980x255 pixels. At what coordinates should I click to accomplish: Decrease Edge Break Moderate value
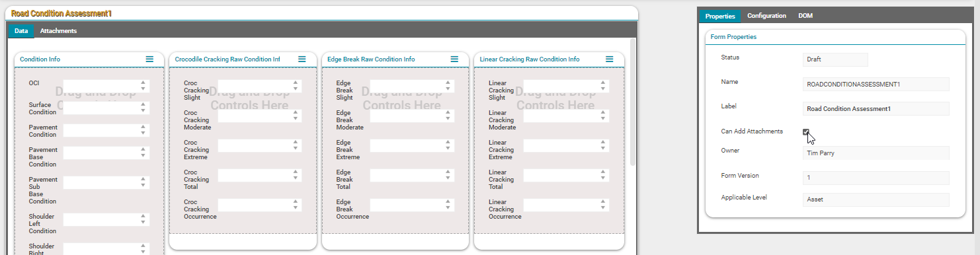(x=449, y=119)
